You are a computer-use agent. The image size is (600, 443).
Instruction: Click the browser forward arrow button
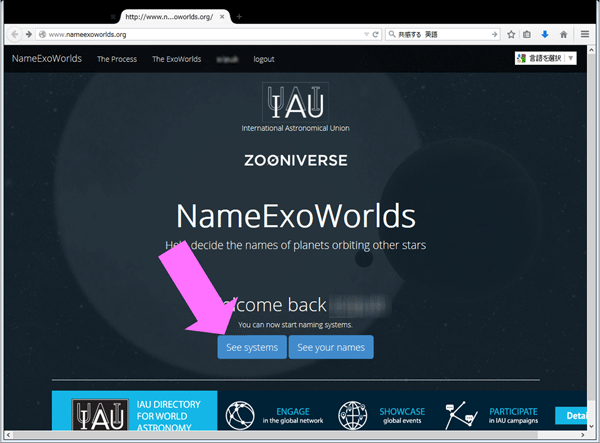pyautogui.click(x=29, y=34)
